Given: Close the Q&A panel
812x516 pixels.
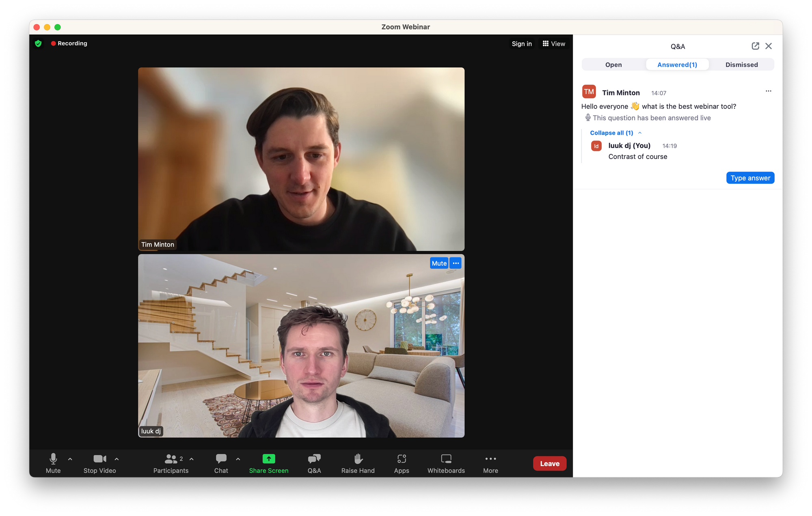Looking at the screenshot, I should click(x=769, y=46).
